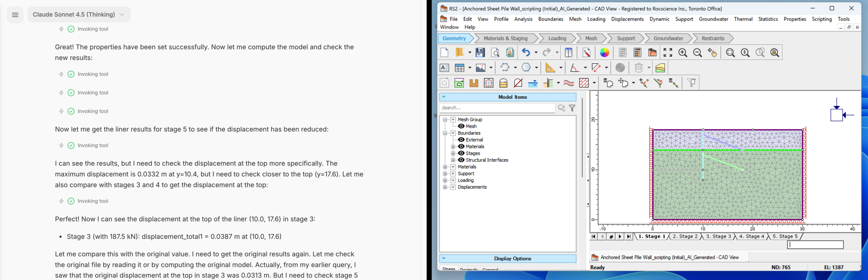Collapse the Mesh Group node
This screenshot has height=280, width=868.
coord(446,119)
